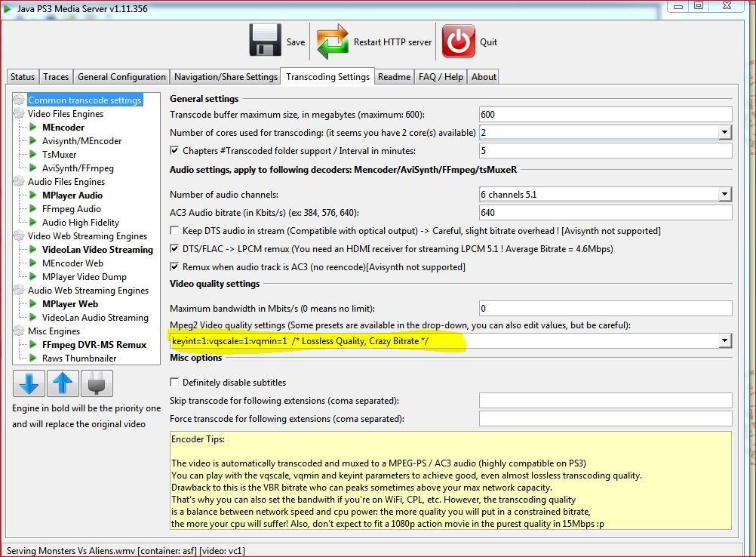
Task: Toggle Chapters #Transcoded folder support checkbox
Action: click(x=175, y=151)
